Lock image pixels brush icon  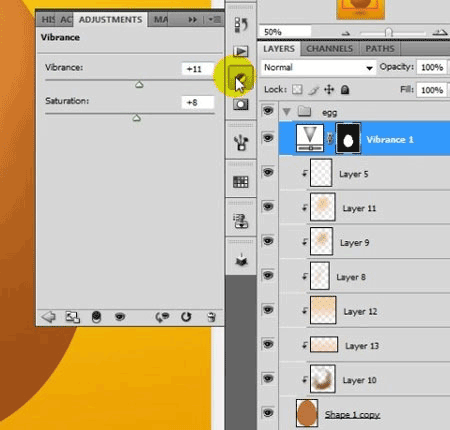click(313, 90)
